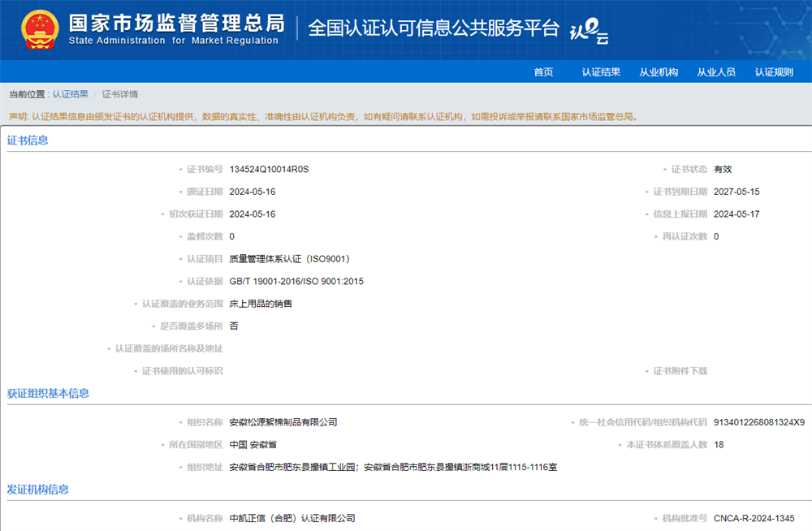Click the 质量管理体系认证（ISO9001）text

point(290,259)
